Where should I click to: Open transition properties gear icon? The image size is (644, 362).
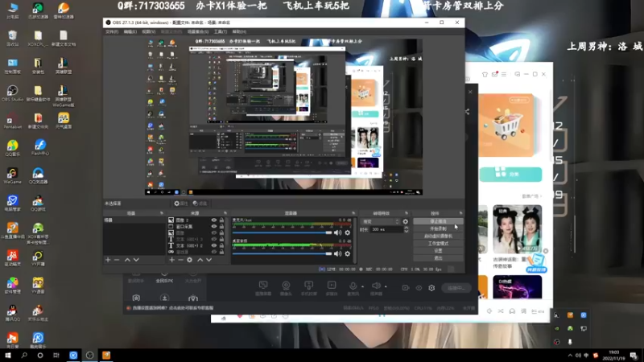pos(406,222)
